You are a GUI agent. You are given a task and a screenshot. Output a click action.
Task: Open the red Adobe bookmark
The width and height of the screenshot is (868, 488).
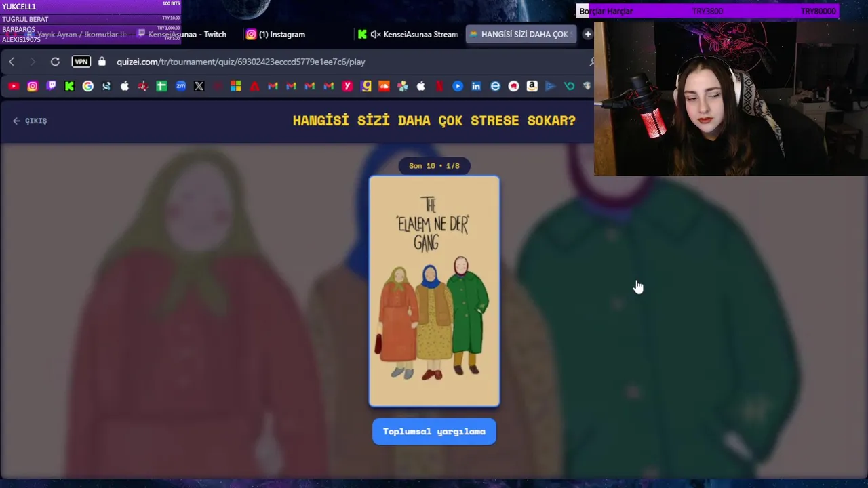tap(254, 86)
